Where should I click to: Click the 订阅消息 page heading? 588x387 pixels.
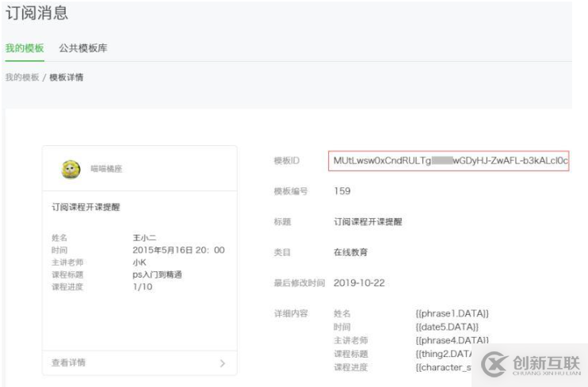pyautogui.click(x=36, y=13)
